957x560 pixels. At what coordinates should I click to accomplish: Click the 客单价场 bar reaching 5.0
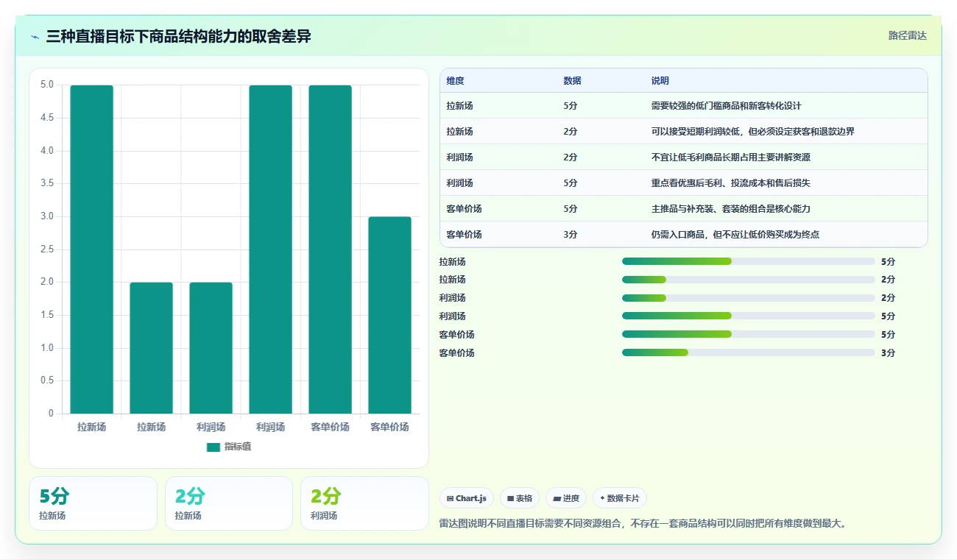[x=331, y=249]
